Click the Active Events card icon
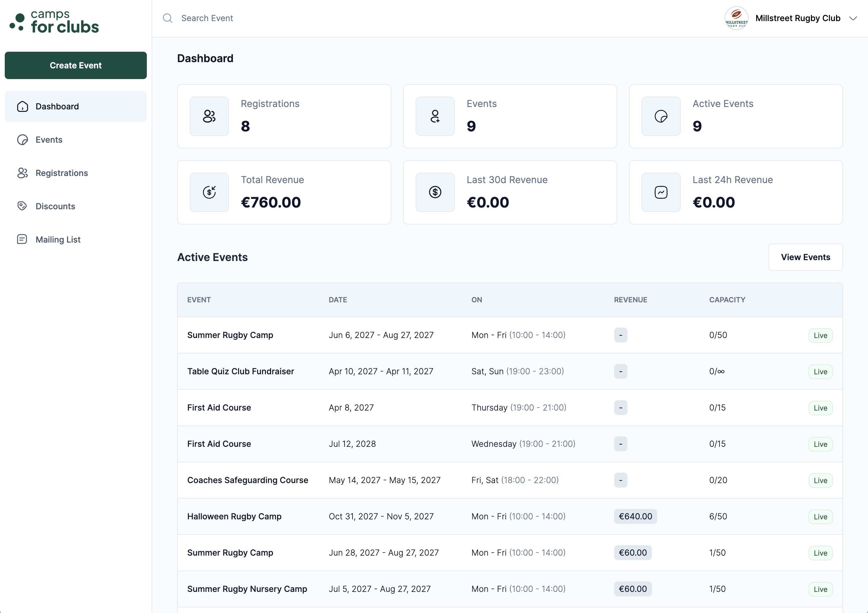Viewport: 868px width, 613px height. coord(661,116)
